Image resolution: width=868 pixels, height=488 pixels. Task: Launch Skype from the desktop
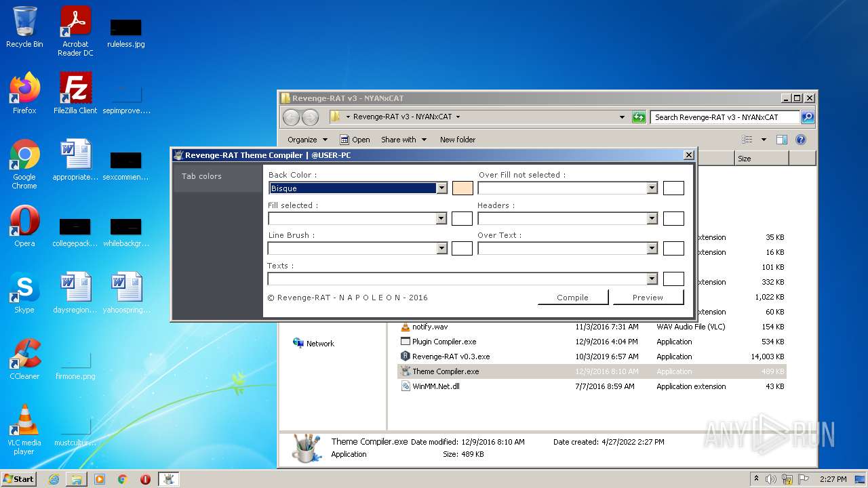pyautogui.click(x=24, y=293)
